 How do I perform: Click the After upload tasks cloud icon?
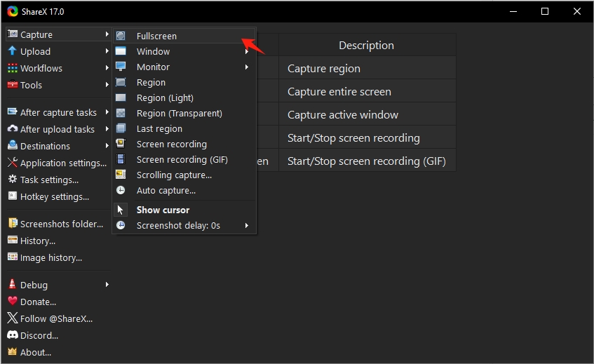click(x=13, y=129)
